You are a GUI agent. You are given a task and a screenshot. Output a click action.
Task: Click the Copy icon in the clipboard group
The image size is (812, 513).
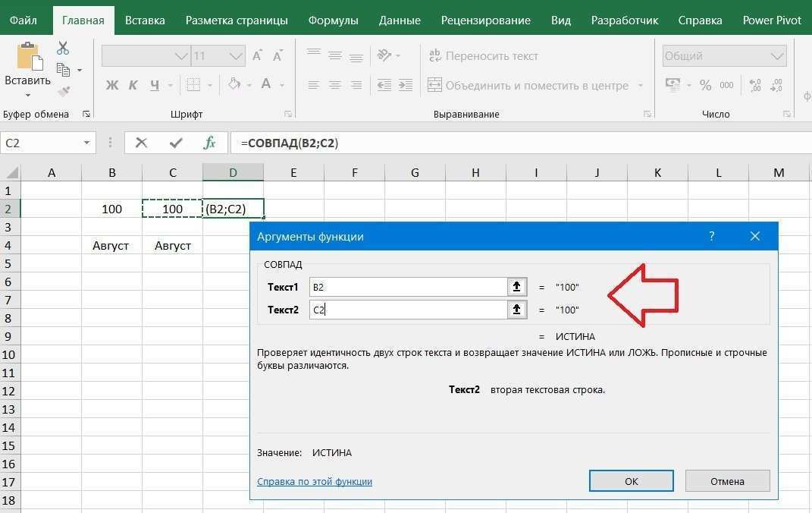(63, 70)
